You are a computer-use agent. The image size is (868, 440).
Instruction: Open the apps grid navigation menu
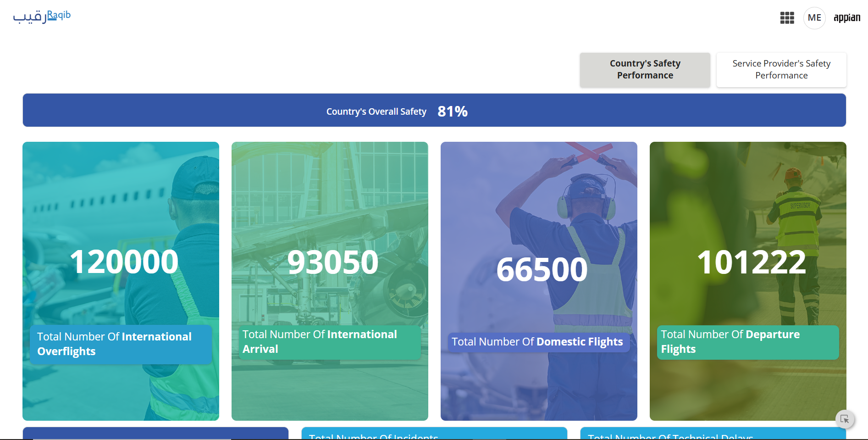pyautogui.click(x=787, y=18)
